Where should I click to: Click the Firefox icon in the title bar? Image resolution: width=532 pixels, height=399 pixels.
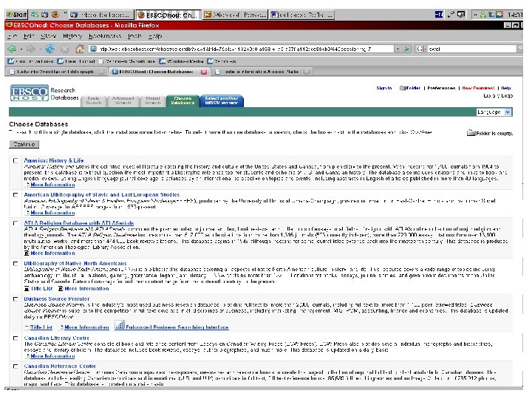9,25
